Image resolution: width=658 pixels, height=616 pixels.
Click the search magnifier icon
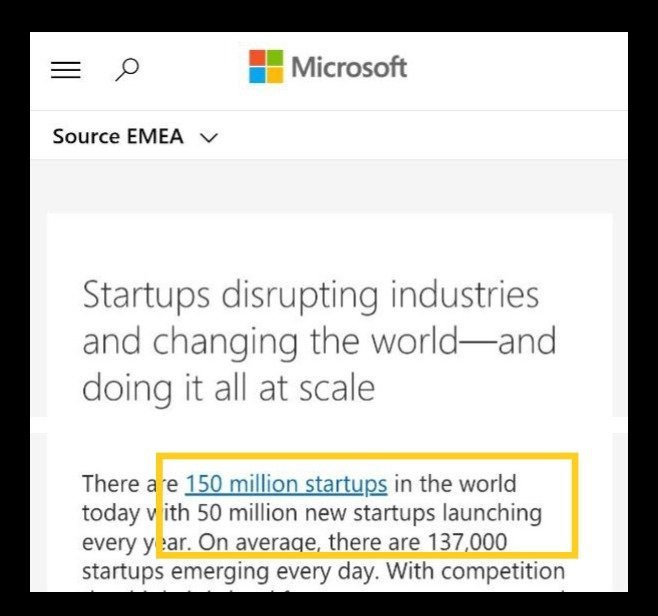pyautogui.click(x=127, y=69)
